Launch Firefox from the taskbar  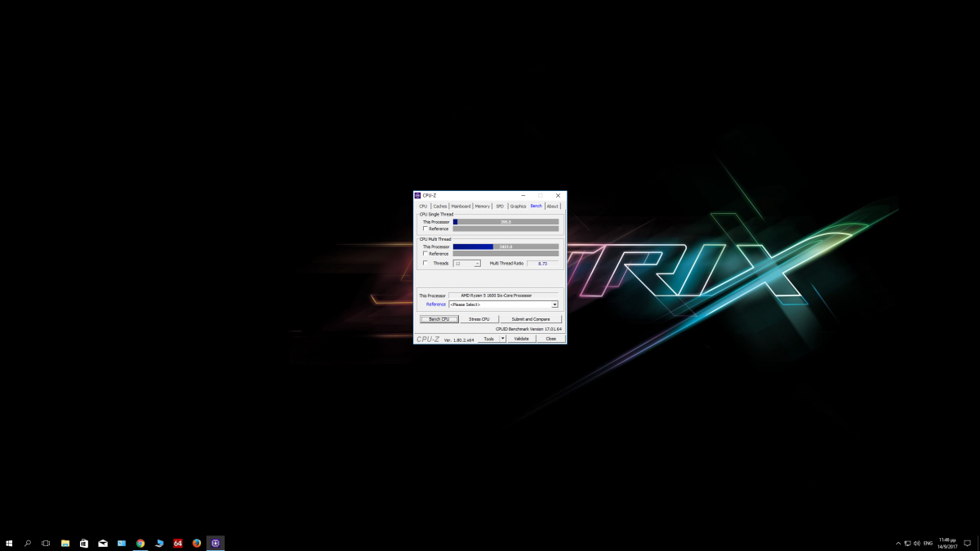[x=197, y=543]
